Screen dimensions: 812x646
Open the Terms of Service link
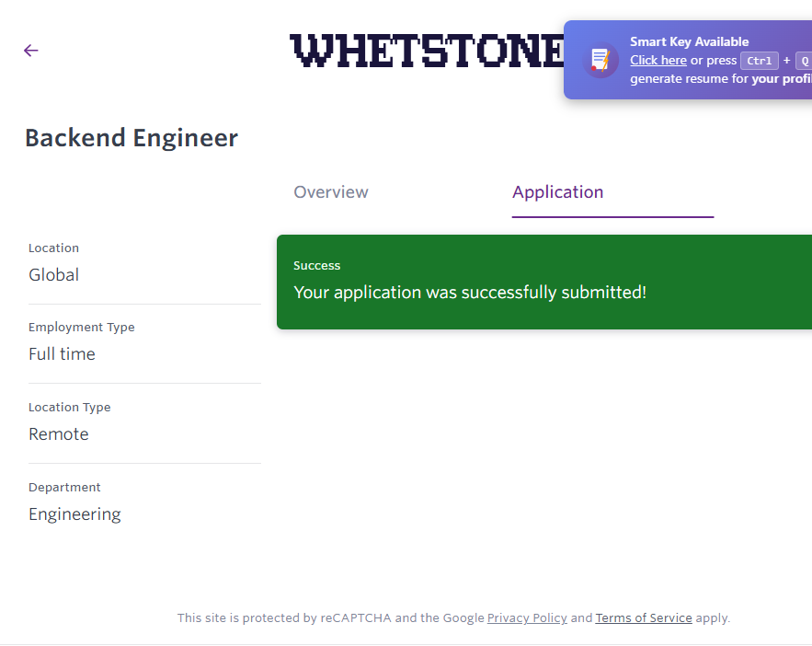tap(644, 618)
